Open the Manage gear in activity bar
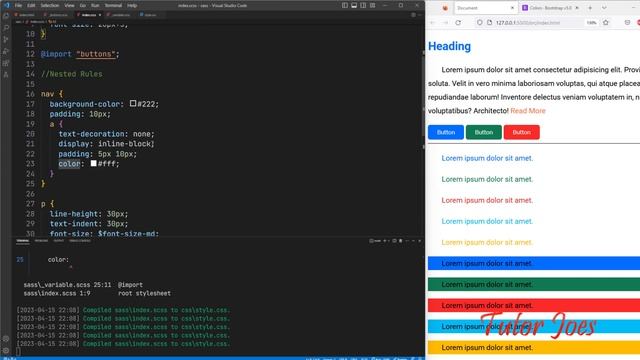Screen dimensions: 640x360 6,350
